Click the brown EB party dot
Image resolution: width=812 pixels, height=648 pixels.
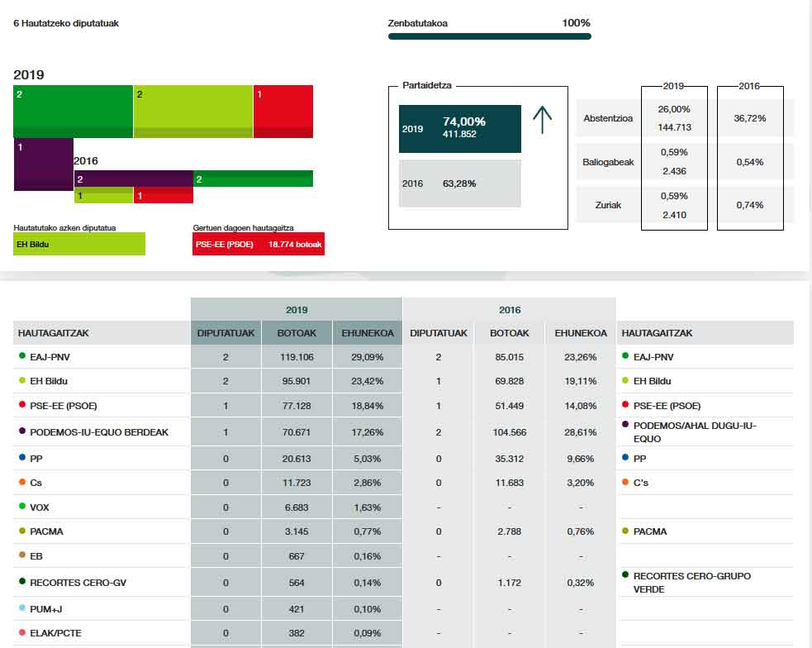[21, 555]
